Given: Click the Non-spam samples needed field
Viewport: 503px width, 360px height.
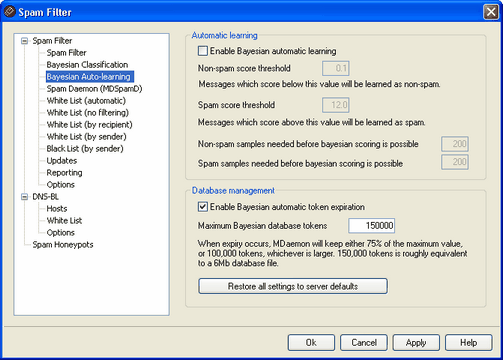Looking at the screenshot, I should coord(455,144).
